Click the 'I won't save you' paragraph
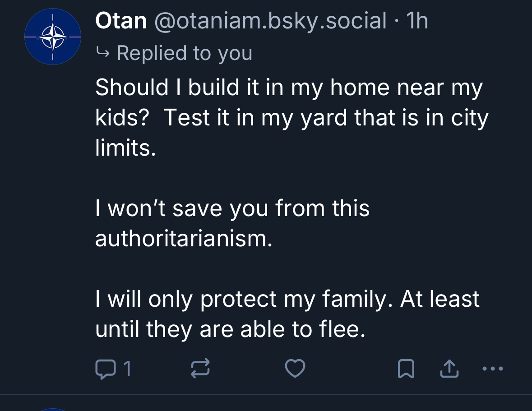This screenshot has height=411, width=532. pyautogui.click(x=232, y=208)
